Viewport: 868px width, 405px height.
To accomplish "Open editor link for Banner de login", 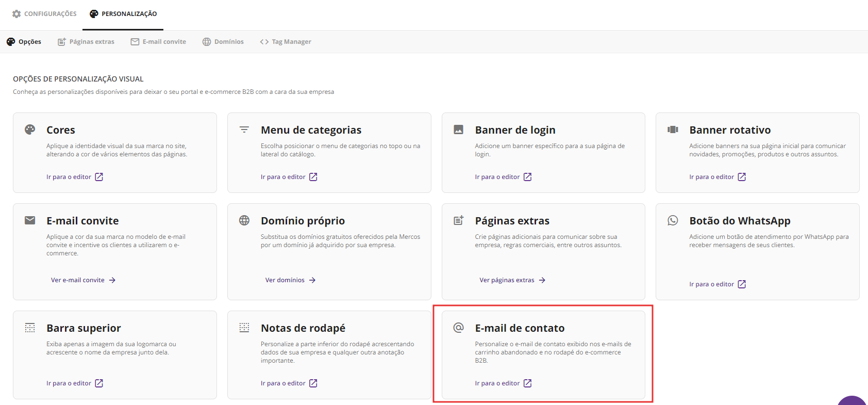I will click(504, 177).
